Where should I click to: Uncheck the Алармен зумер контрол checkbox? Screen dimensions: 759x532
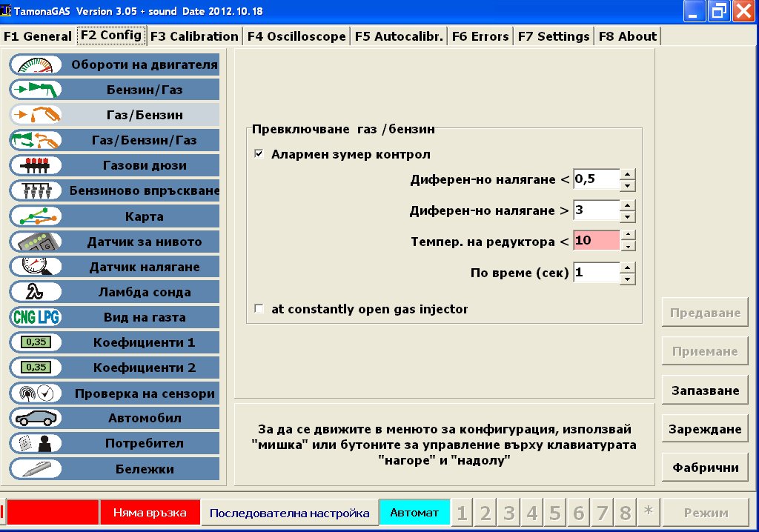[x=259, y=155]
